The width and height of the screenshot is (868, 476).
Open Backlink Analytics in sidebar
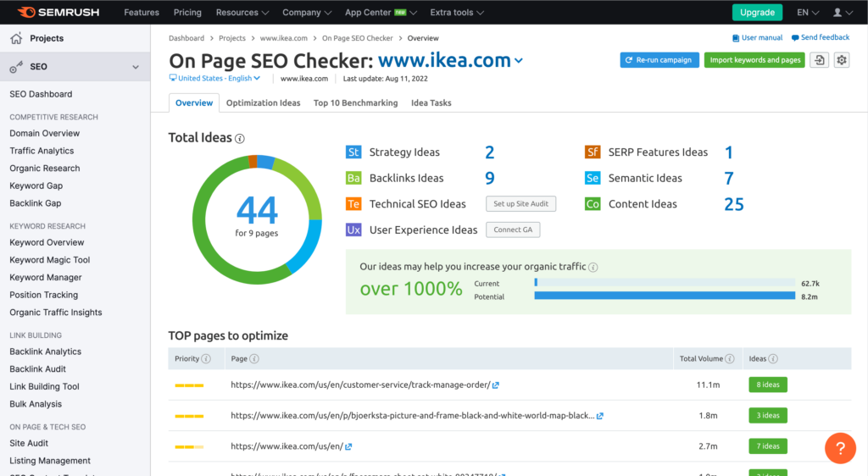coord(46,351)
